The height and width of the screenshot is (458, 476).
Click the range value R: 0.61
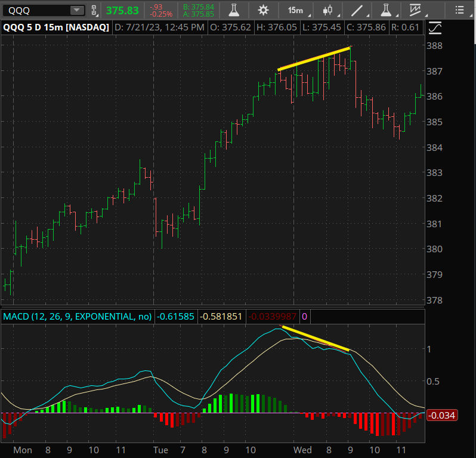click(x=405, y=27)
